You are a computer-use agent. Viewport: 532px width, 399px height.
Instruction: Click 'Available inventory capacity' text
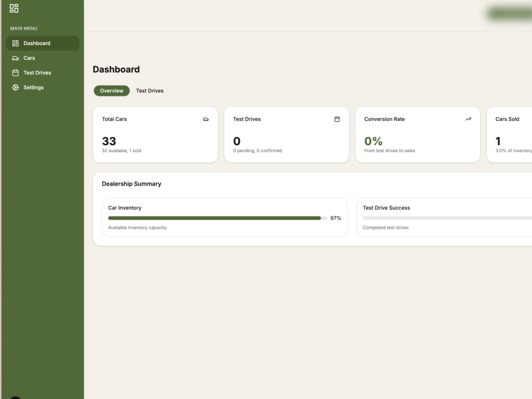(137, 228)
